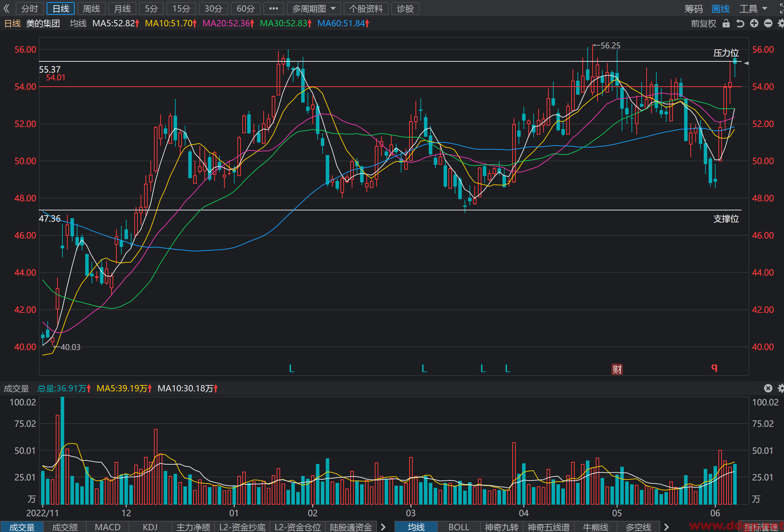This screenshot has width=784, height=532.
Task: Select the 月线 monthly chart tab
Action: click(x=122, y=8)
